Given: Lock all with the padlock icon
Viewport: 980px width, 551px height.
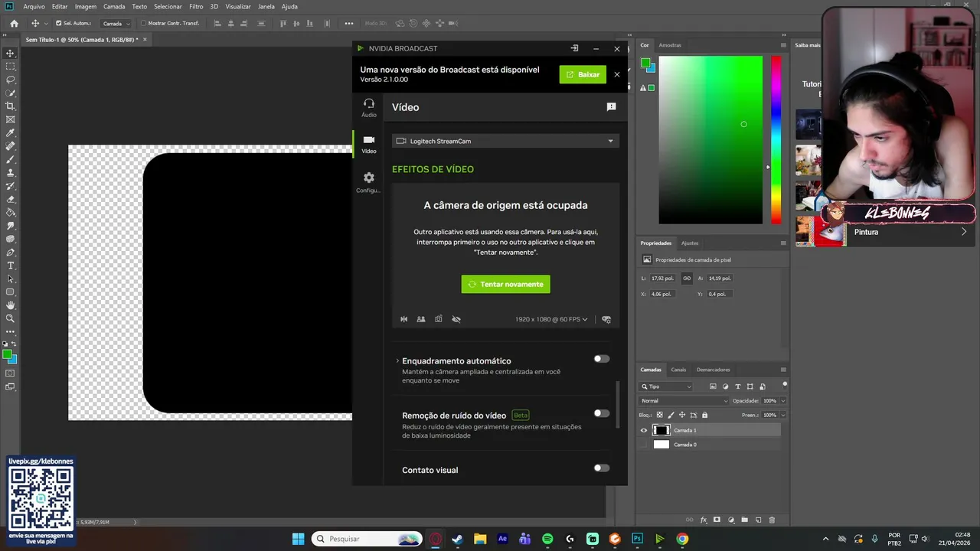Looking at the screenshot, I should pyautogui.click(x=704, y=415).
